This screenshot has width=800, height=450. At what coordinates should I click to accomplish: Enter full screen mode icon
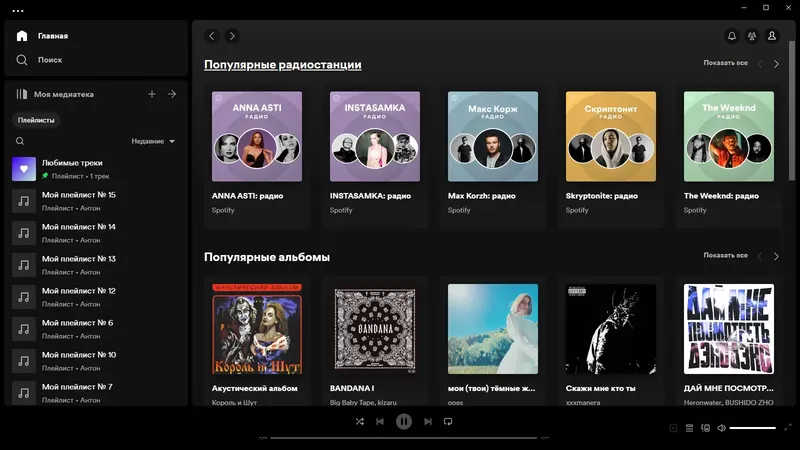click(x=788, y=428)
